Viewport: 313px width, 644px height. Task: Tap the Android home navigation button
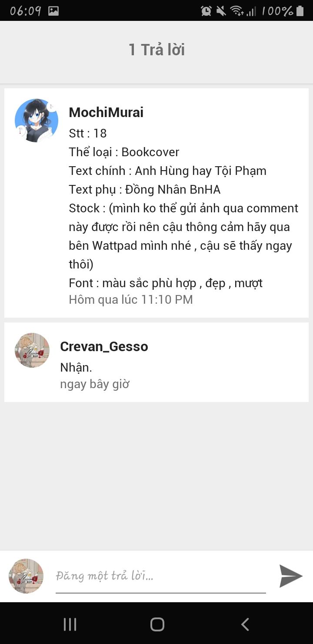click(x=157, y=624)
